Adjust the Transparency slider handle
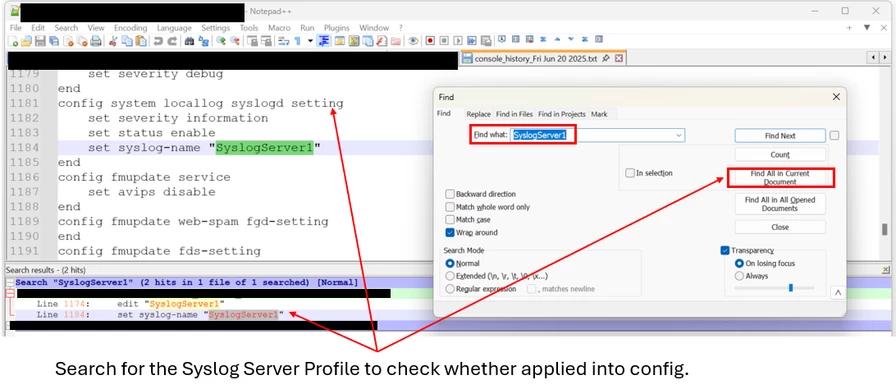This screenshot has height=385, width=896. 791,288
